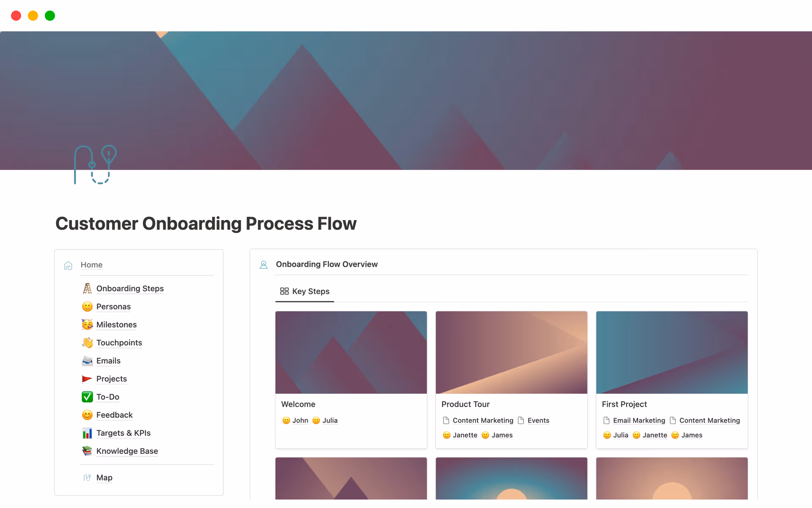Viewport: 812px width, 508px height.
Task: Click the green To-Do checkmark icon
Action: pos(87,397)
